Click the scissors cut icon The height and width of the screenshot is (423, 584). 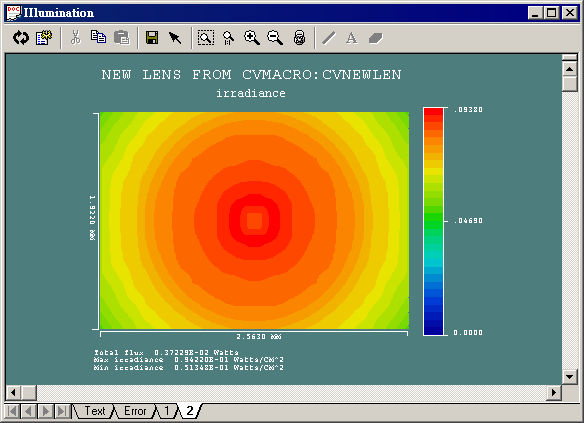(76, 38)
